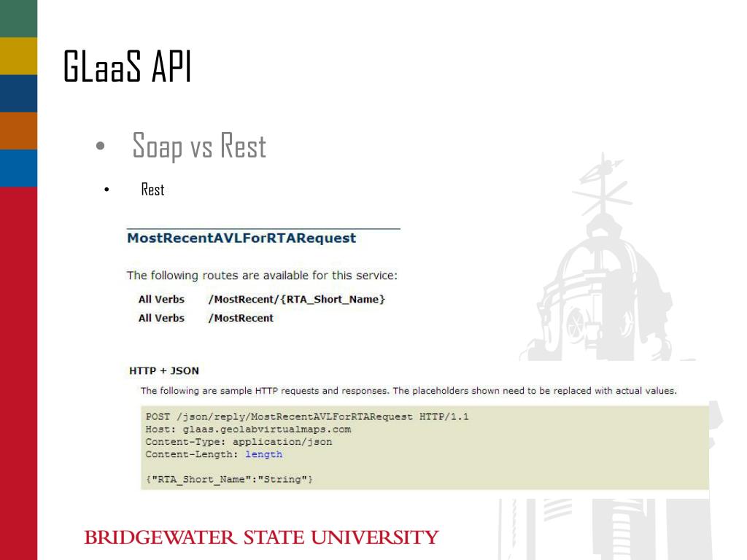Click the "GLaaS API" slide title

point(127,66)
